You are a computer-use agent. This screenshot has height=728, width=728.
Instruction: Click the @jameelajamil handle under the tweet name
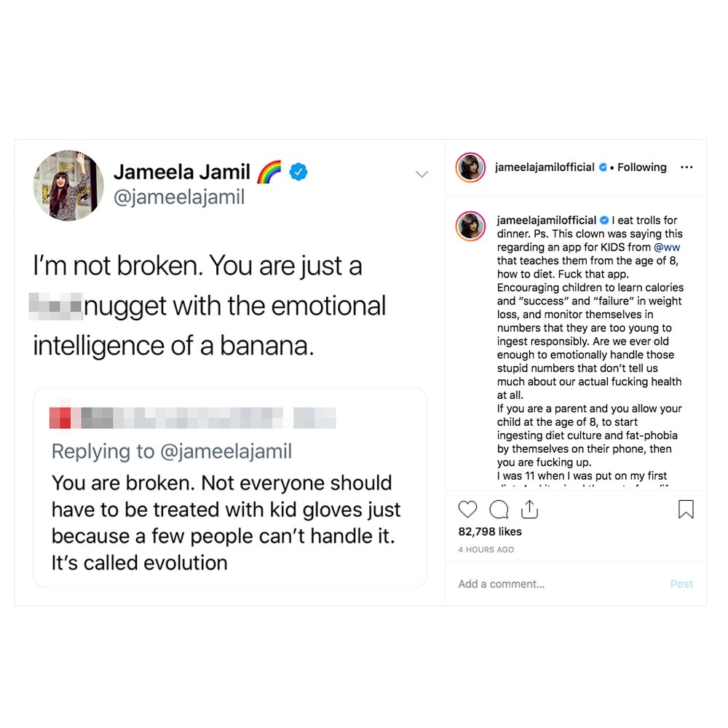tap(180, 197)
